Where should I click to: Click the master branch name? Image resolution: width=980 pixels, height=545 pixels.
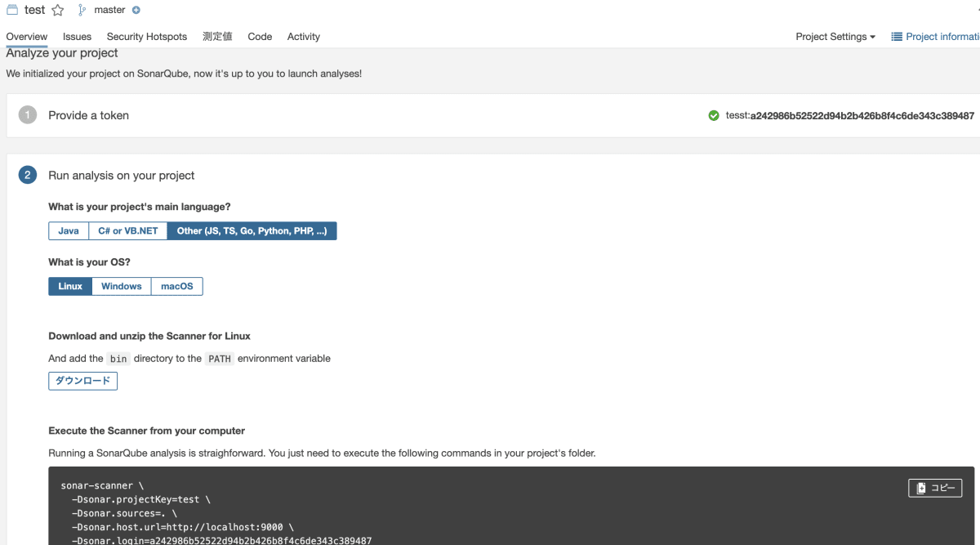(x=109, y=11)
